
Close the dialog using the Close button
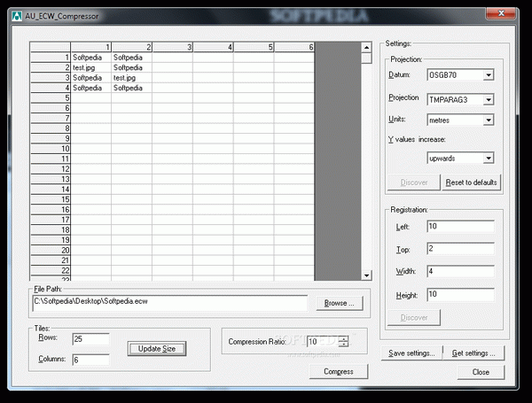click(480, 372)
